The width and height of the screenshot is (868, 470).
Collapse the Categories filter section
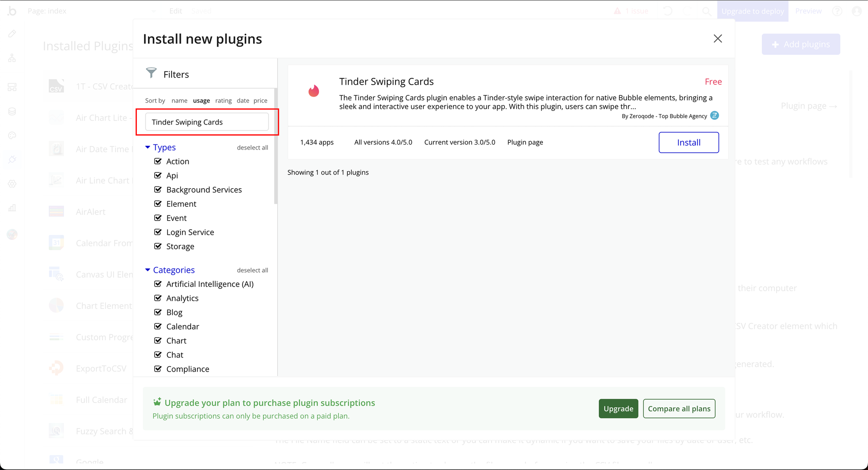point(170,270)
